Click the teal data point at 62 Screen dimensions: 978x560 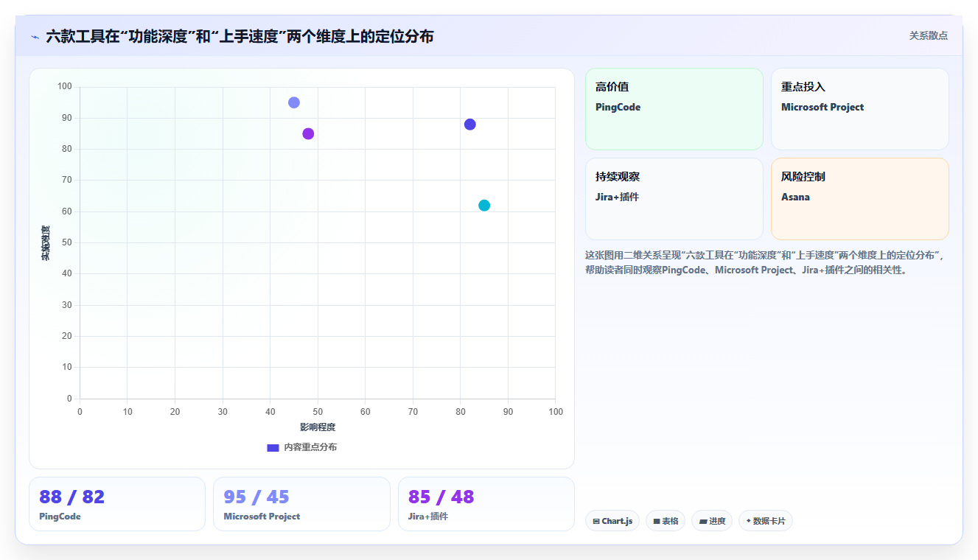tap(484, 206)
